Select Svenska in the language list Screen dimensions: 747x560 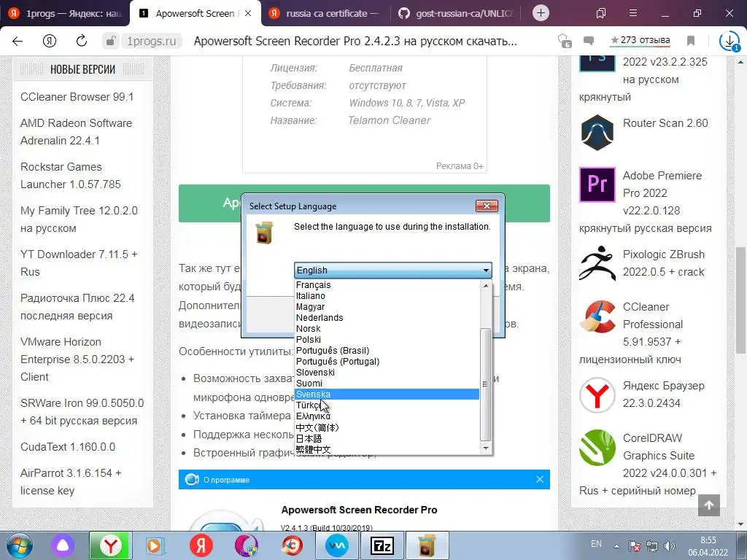click(387, 394)
